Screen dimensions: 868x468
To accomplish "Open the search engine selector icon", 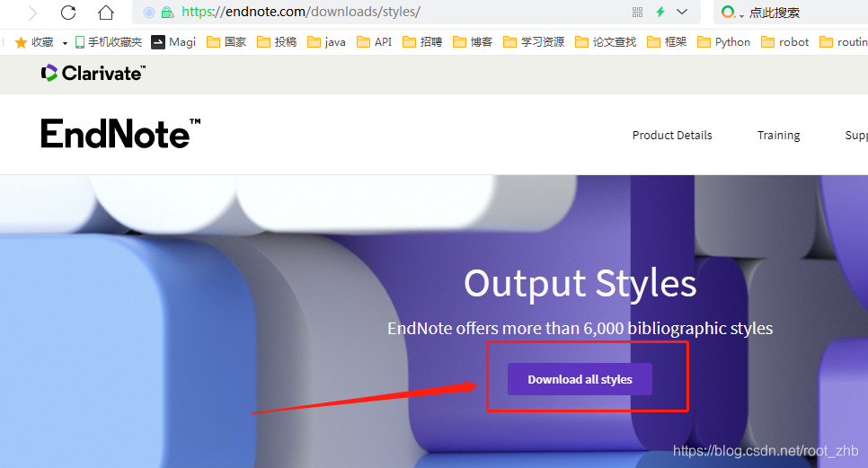I will (x=730, y=13).
